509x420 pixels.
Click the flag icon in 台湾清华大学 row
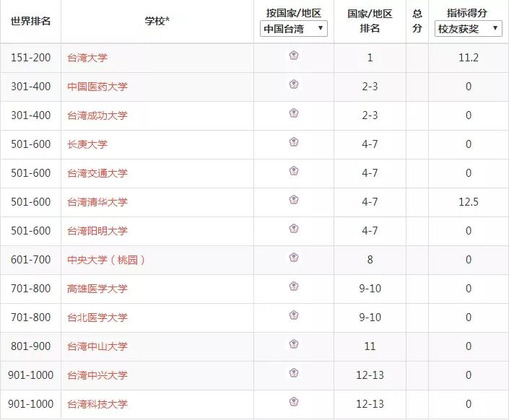pos(294,200)
